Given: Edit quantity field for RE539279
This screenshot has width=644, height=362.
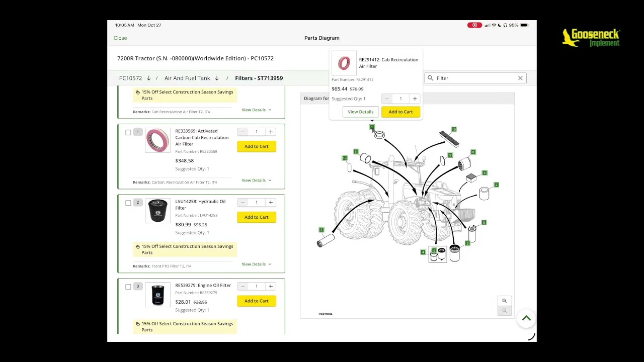Looking at the screenshot, I should coord(257,287).
